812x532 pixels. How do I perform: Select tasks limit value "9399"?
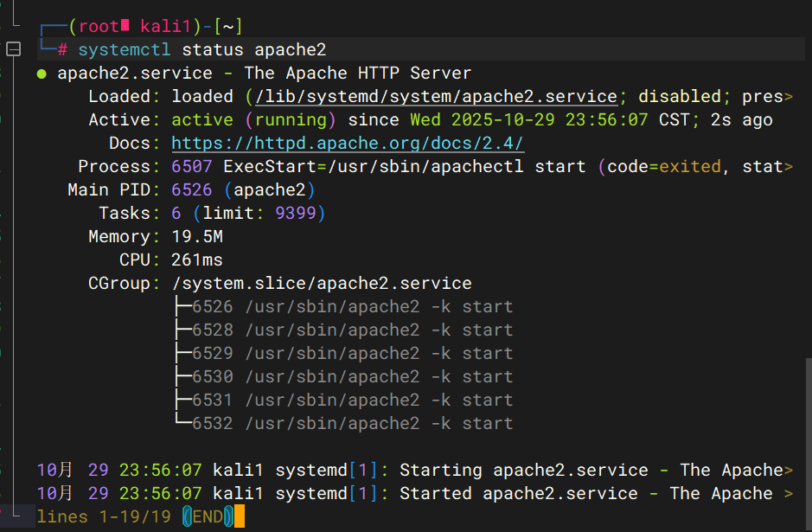point(295,213)
